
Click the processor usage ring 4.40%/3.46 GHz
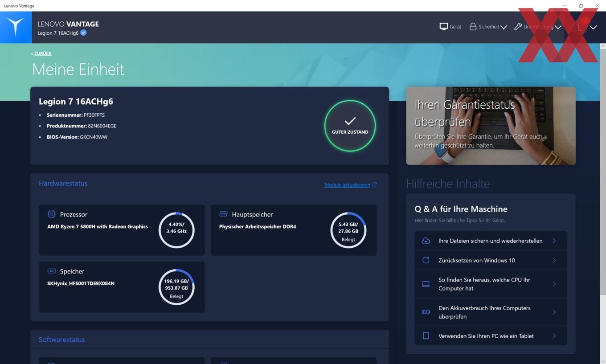[176, 230]
